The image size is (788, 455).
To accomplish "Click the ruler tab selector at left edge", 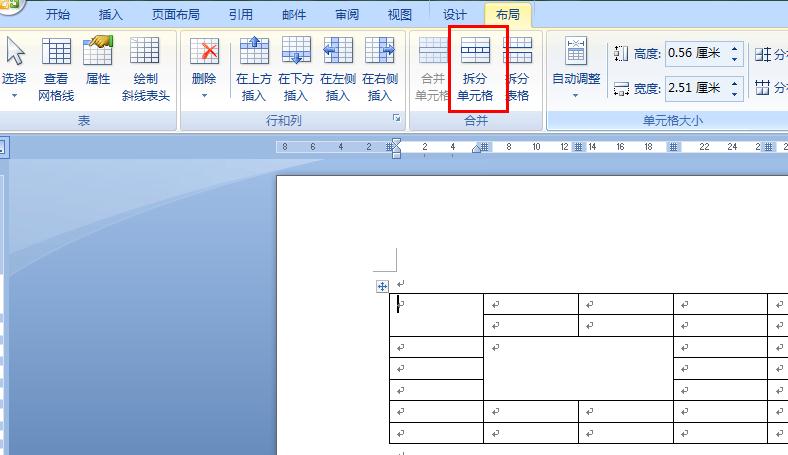I will (x=3, y=147).
